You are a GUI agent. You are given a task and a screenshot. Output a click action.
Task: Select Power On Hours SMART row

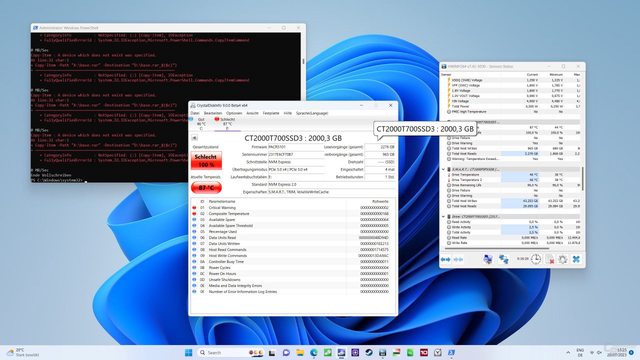click(x=291, y=273)
